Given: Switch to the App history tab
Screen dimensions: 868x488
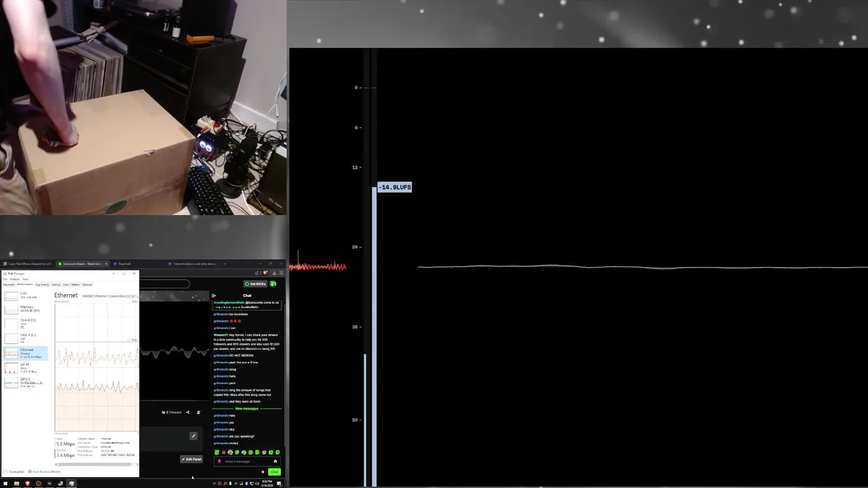Looking at the screenshot, I should point(42,285).
